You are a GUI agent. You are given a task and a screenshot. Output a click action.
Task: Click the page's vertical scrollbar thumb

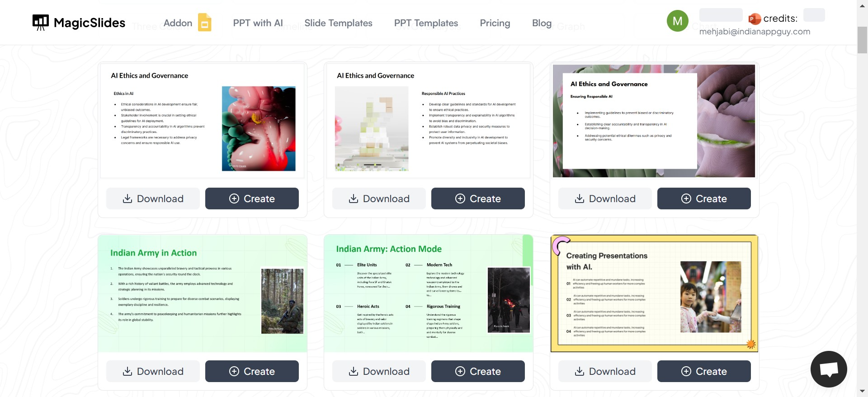[862, 40]
